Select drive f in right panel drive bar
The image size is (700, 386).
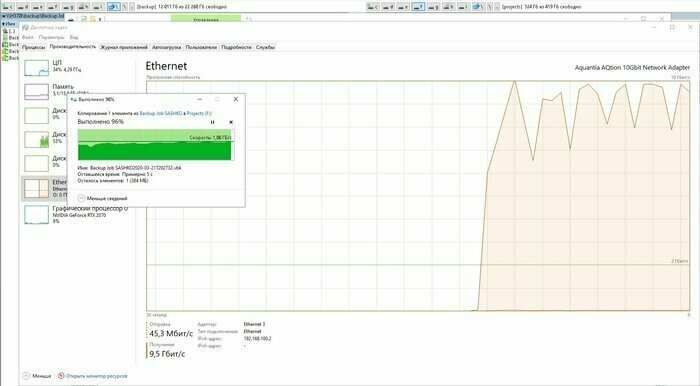pos(418,7)
